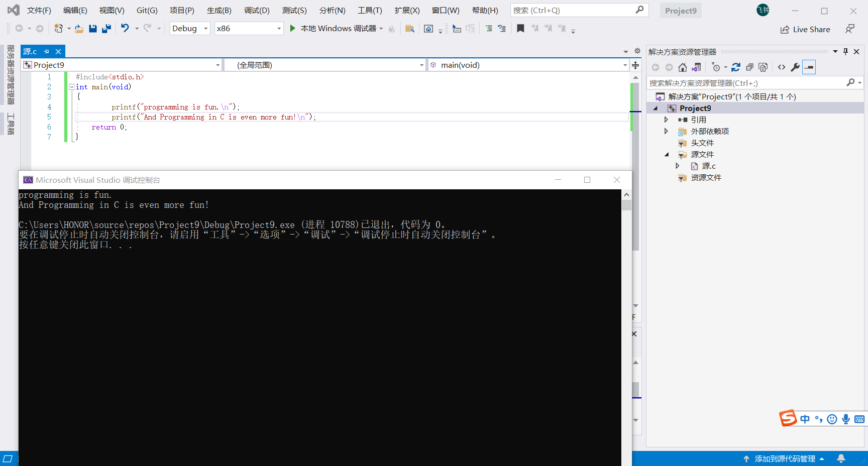Expand the 引用 node in Solution Explorer
The image size is (868, 466).
(x=666, y=120)
